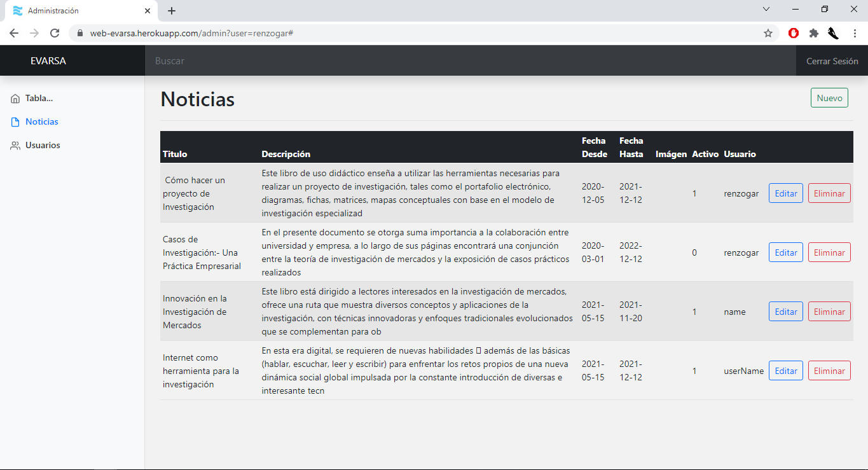Open the Extensions puzzle-piece menu
868x470 pixels.
[x=813, y=33]
